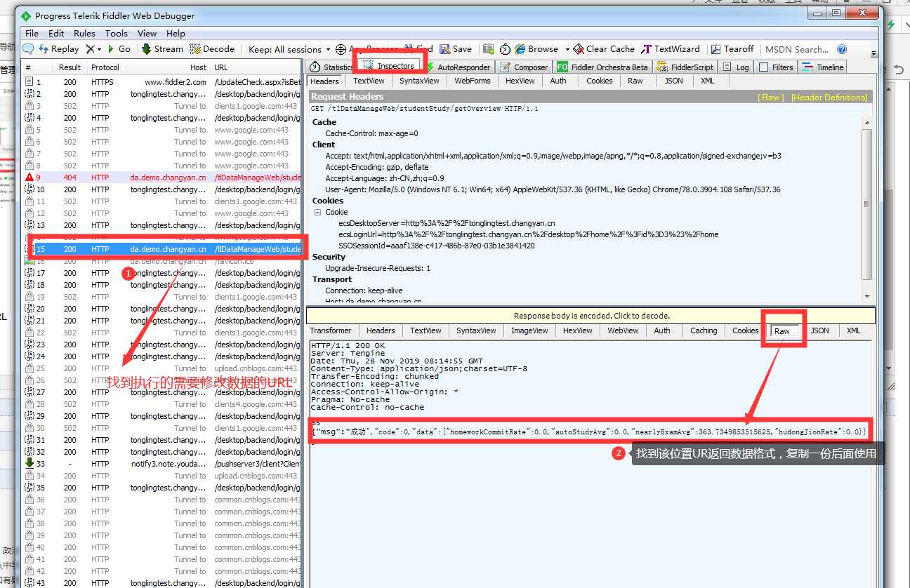Select the response Transformer tab
This screenshot has width=910, height=588.
click(x=330, y=330)
